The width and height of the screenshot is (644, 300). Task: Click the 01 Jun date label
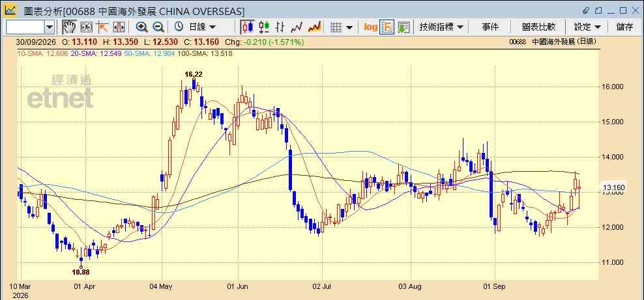(x=238, y=287)
